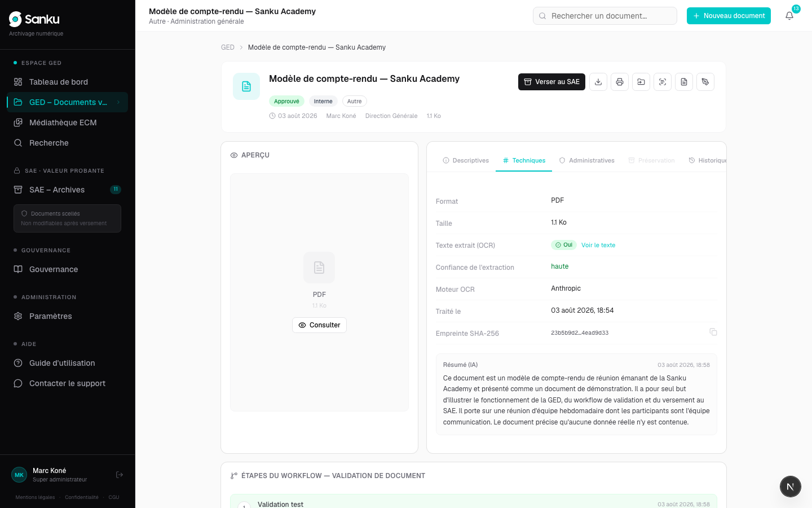
Task: Switch to the Descriptives tab
Action: [466, 160]
